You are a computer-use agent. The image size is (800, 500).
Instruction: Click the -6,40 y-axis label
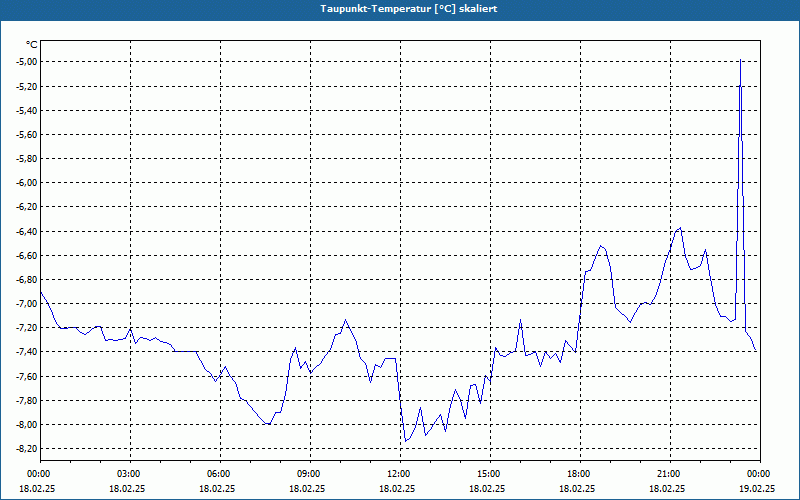tap(26, 232)
